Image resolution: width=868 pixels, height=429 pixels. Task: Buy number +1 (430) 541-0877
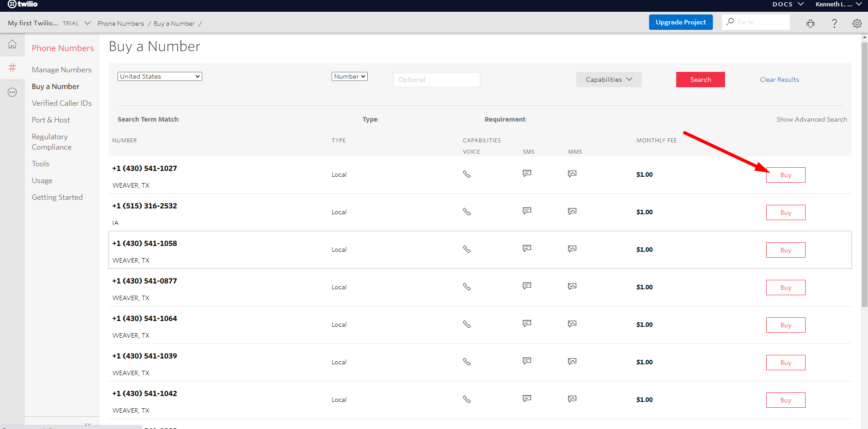click(786, 288)
